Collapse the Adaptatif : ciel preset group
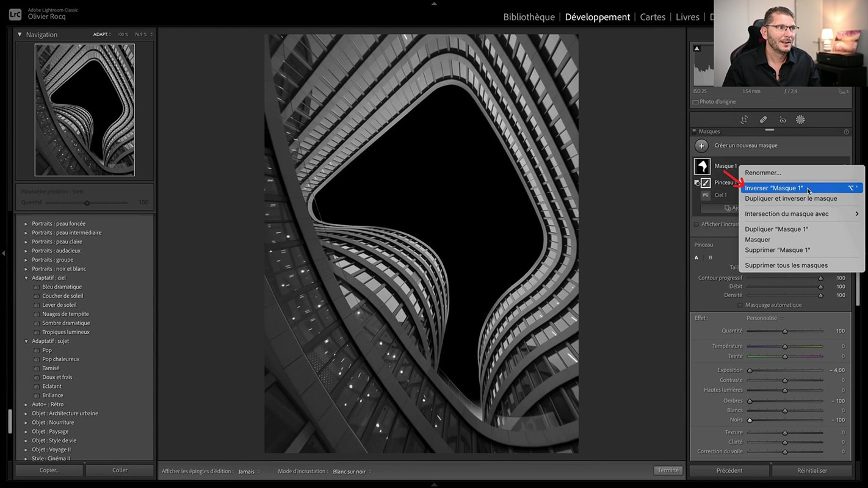This screenshot has height=488, width=868. [26, 278]
